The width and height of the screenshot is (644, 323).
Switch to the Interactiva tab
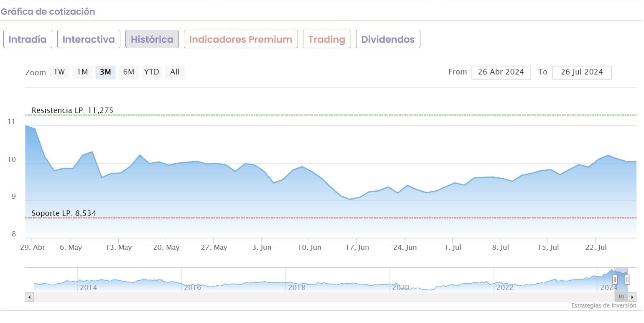pyautogui.click(x=89, y=39)
